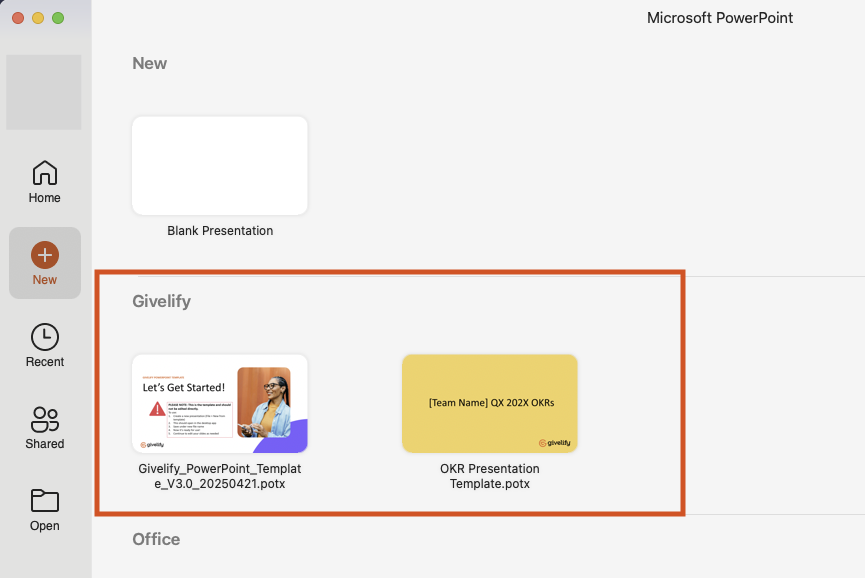Click the account avatar placeholder above Home
Screen dimensions: 865x578
[44, 92]
